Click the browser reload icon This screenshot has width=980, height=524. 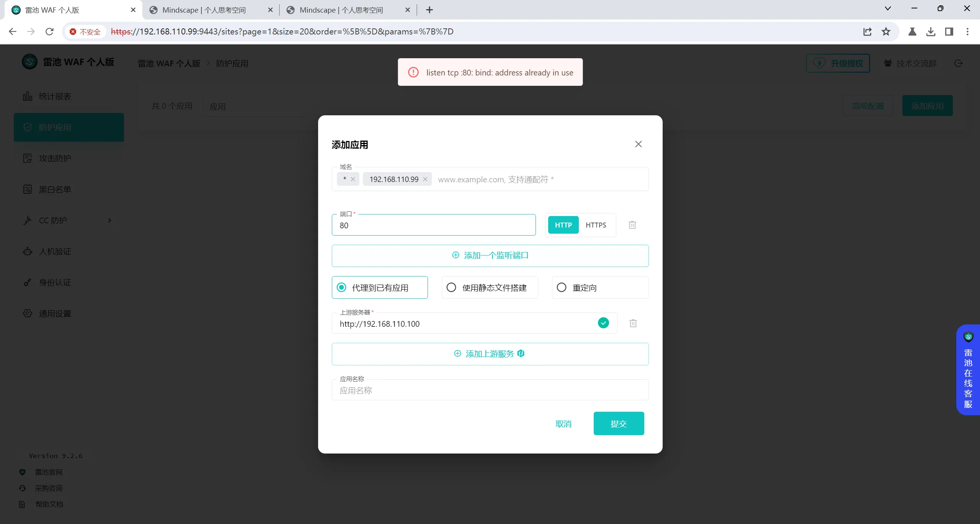coord(49,31)
